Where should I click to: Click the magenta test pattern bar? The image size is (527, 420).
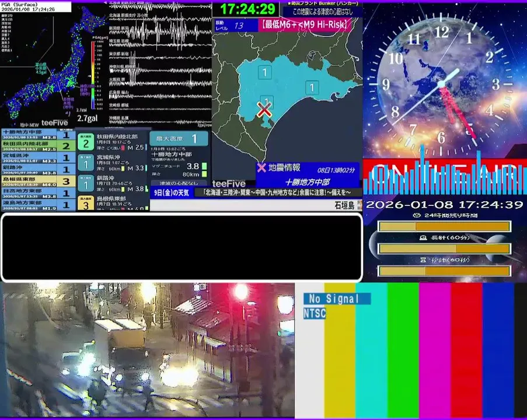(435, 350)
